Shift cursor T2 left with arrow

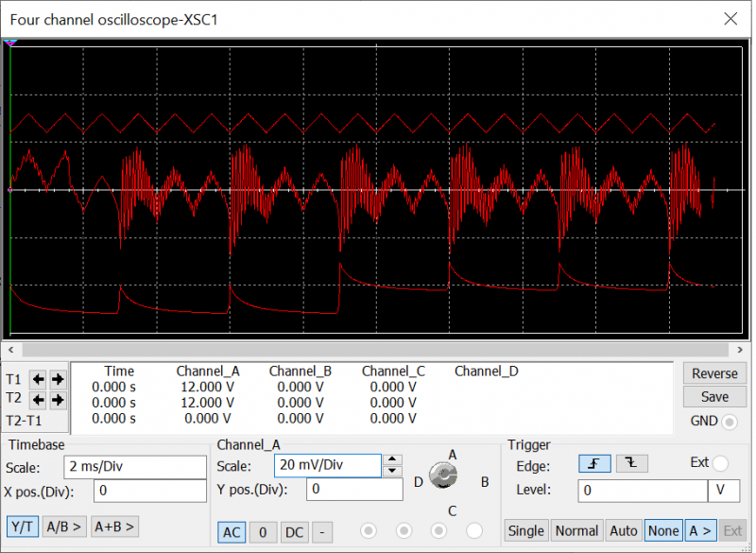pyautogui.click(x=39, y=400)
